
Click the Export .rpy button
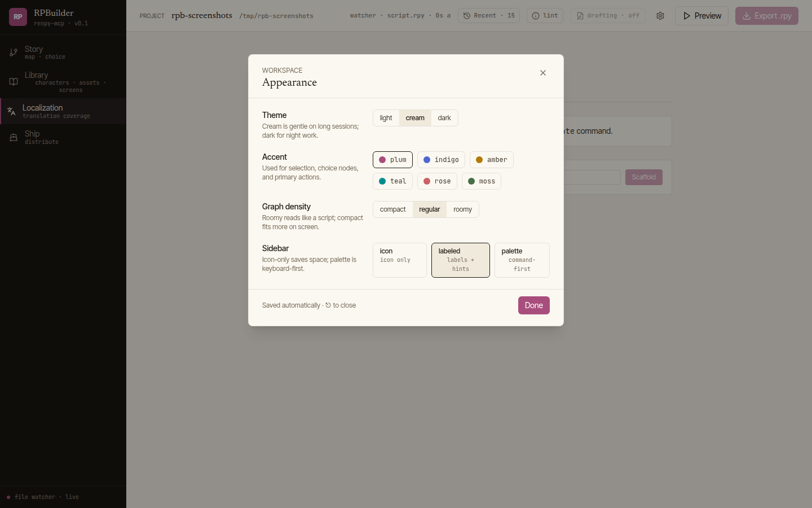[x=767, y=16]
